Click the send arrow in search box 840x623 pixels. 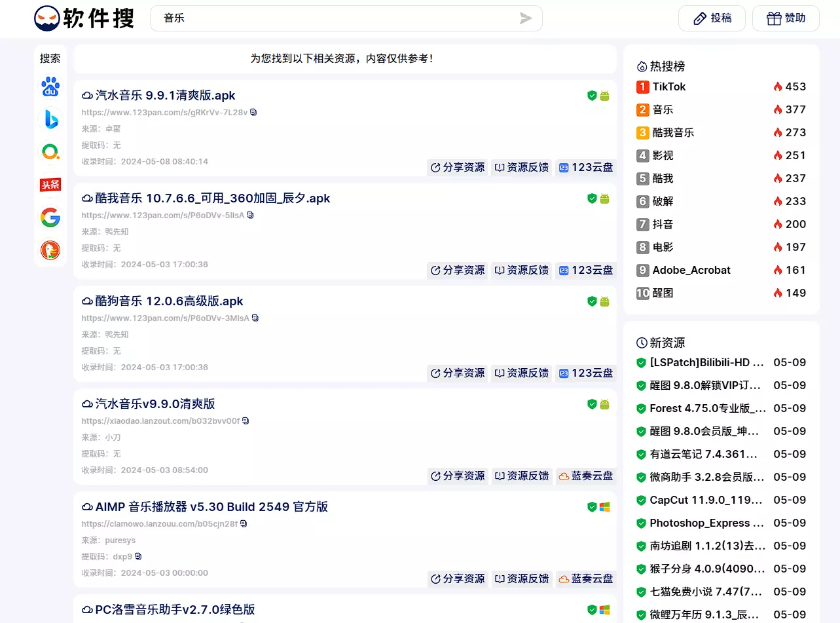(x=526, y=18)
